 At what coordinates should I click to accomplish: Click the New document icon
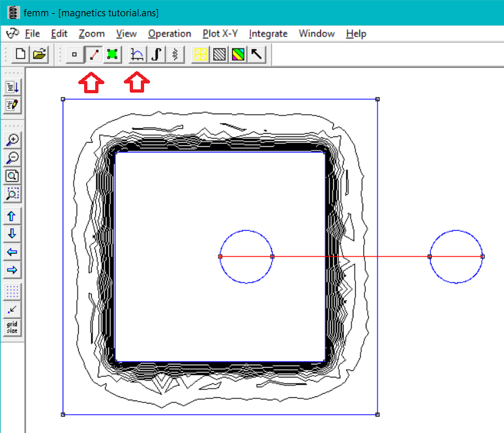tap(21, 54)
